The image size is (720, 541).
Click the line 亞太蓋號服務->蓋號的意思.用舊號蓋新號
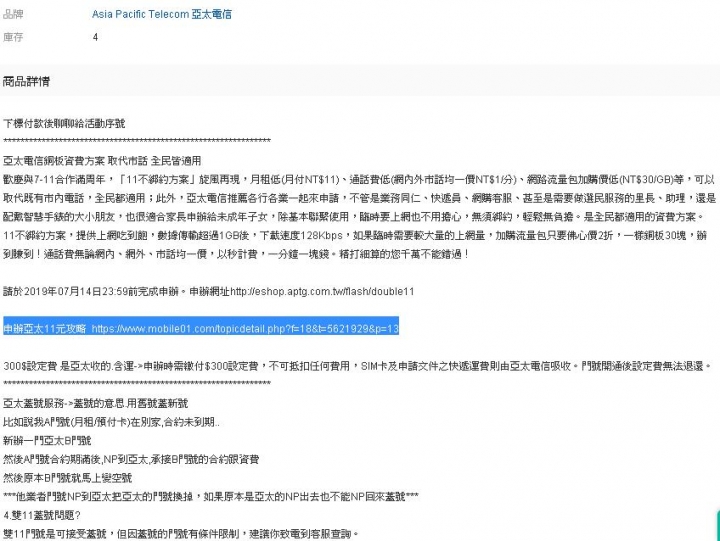(x=96, y=403)
